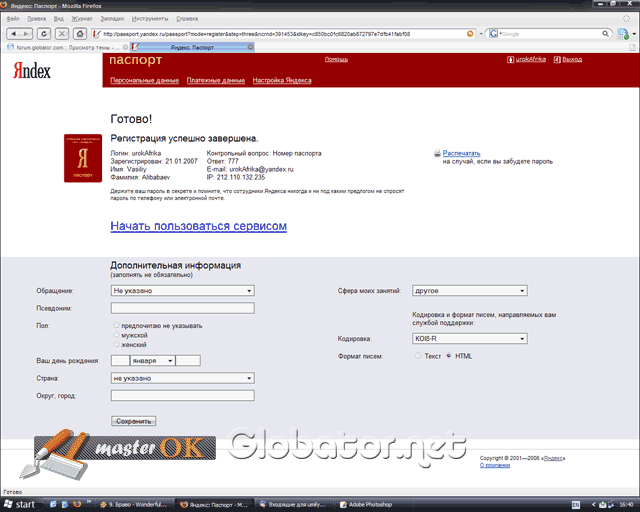This screenshot has height=512, width=640.
Task: Click the 'Платежные данные' link
Action: tap(216, 80)
